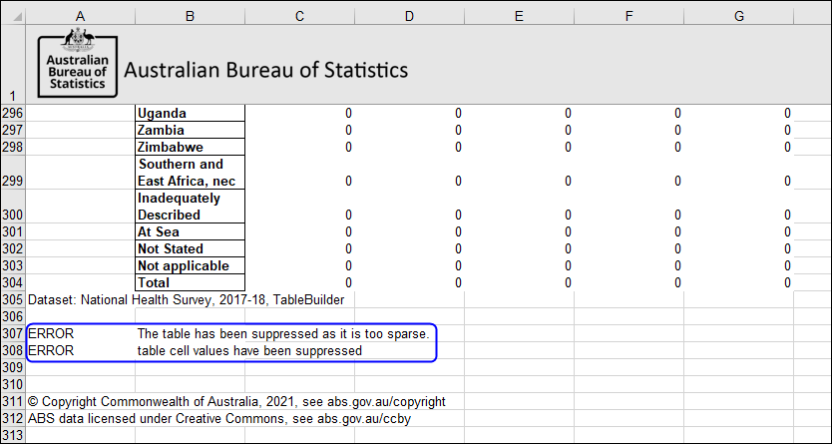This screenshot has height=444, width=832.
Task: Click the Uganda cell
Action: click(x=190, y=113)
